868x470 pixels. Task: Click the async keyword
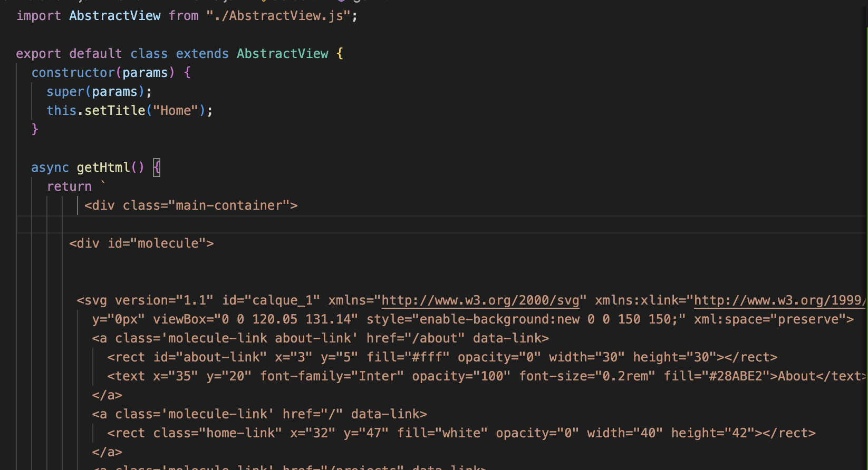50,168
